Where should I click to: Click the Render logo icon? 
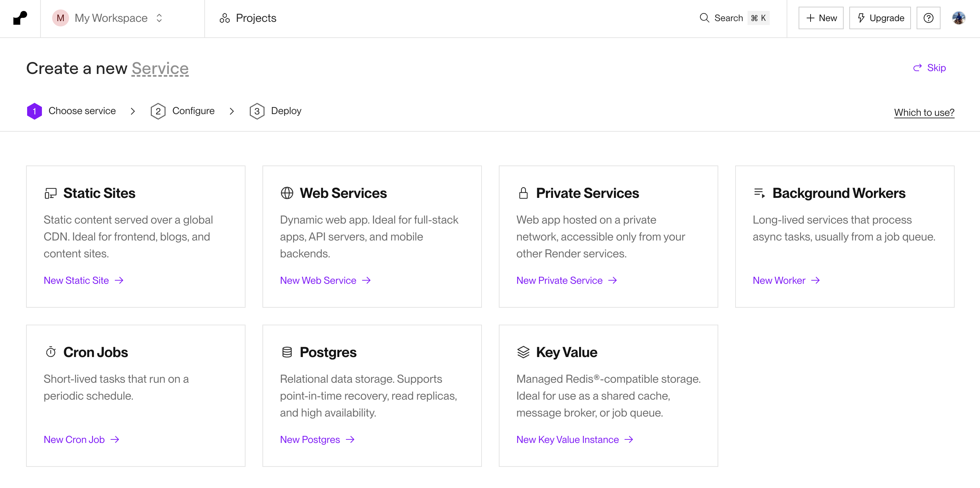(20, 18)
